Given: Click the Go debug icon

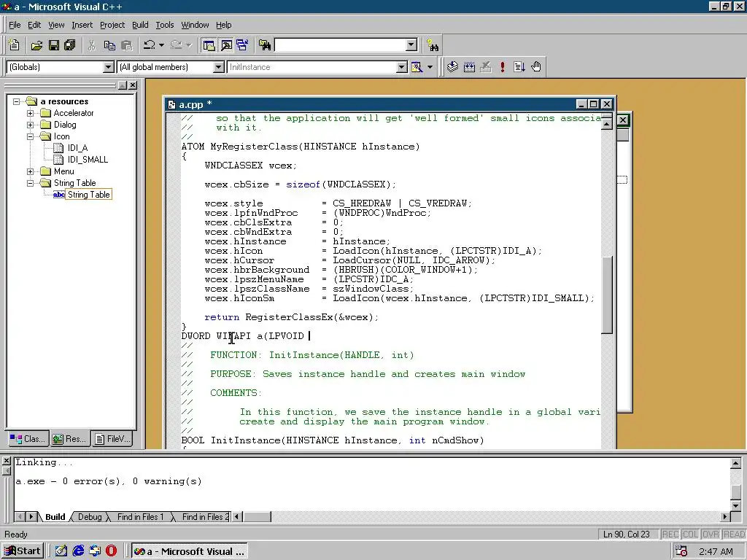Looking at the screenshot, I should pos(519,67).
